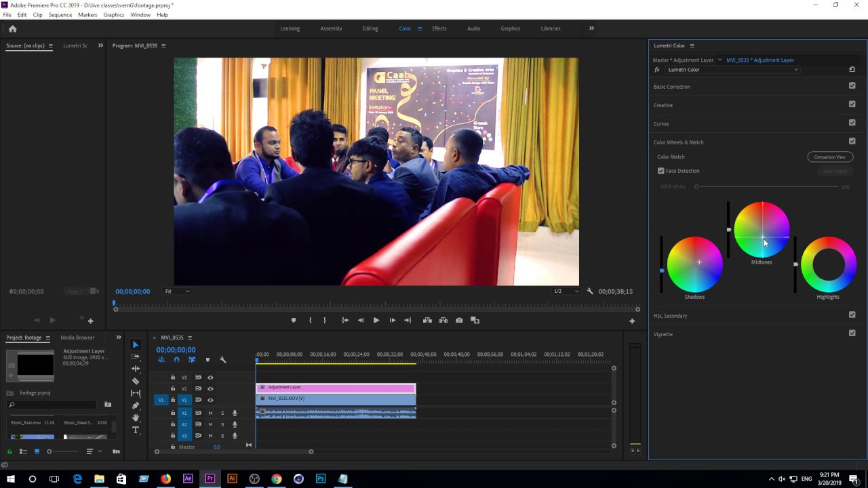This screenshot has height=488, width=868.
Task: Activate the Slip tool
Action: click(136, 393)
